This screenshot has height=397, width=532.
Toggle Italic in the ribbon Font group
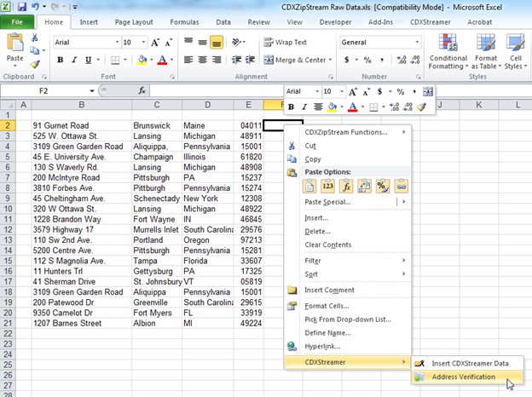(74, 60)
